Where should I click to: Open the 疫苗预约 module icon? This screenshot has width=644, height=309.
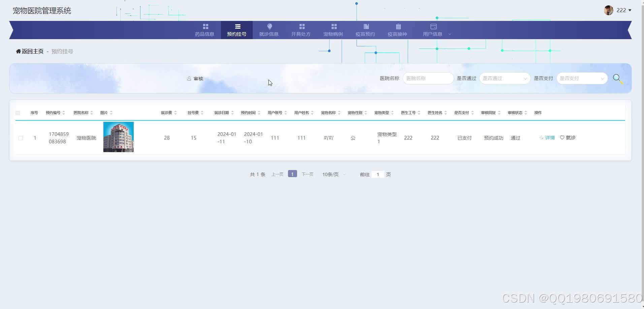coord(365,26)
